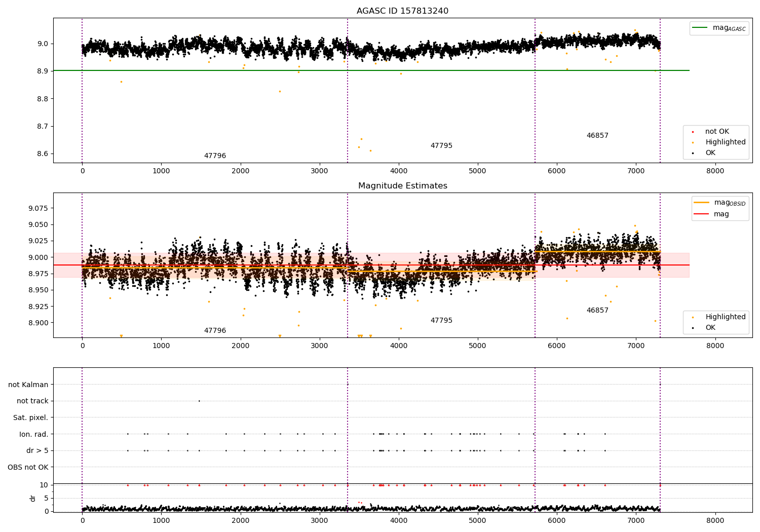Click the "47796" label in middle plot
The image size is (760, 532).
tap(215, 331)
